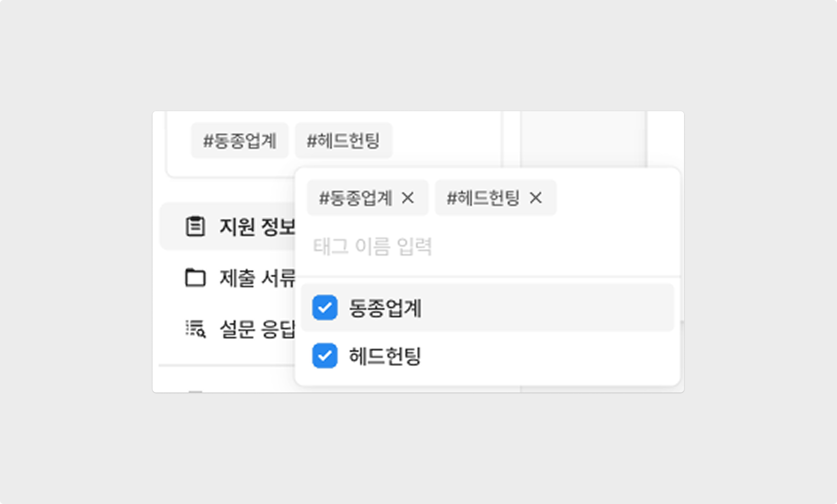Focus the 태그 이름 입력 text field

click(x=488, y=246)
